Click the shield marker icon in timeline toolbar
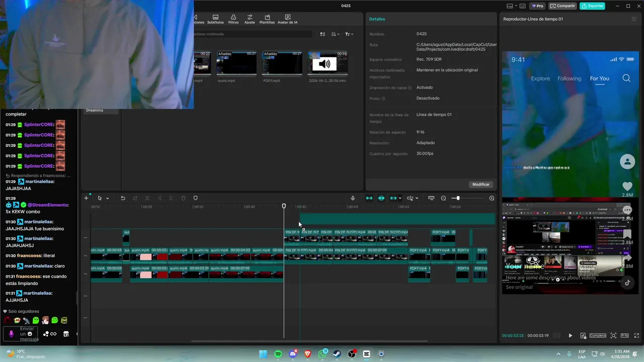This screenshot has height=362, width=644. click(196, 198)
